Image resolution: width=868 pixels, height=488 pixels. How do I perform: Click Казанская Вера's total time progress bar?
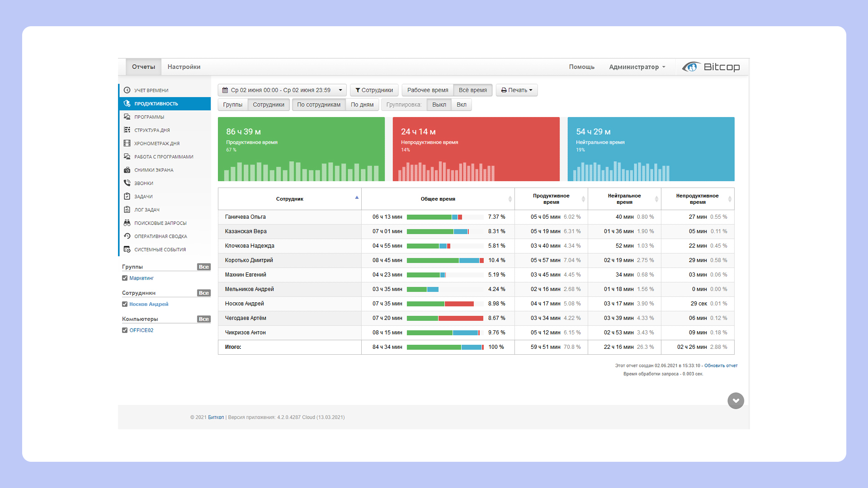click(445, 231)
